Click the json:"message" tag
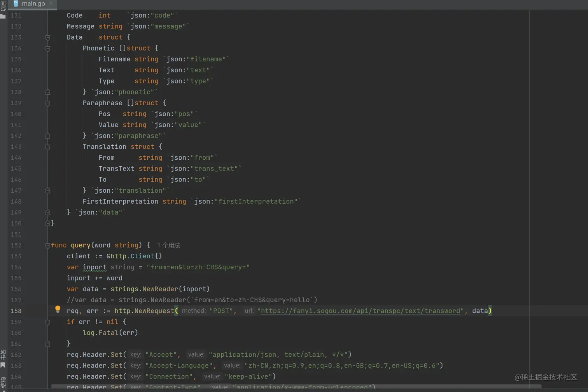 tap(158, 26)
